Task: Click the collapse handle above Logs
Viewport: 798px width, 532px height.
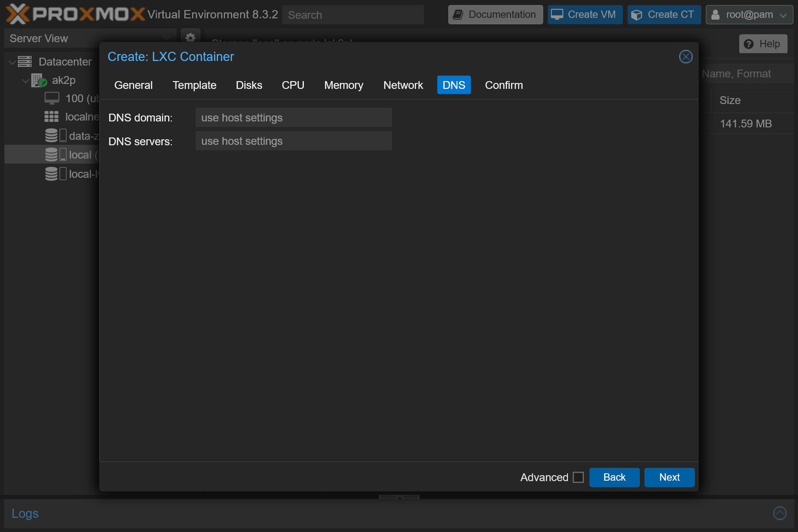Action: pyautogui.click(x=399, y=497)
